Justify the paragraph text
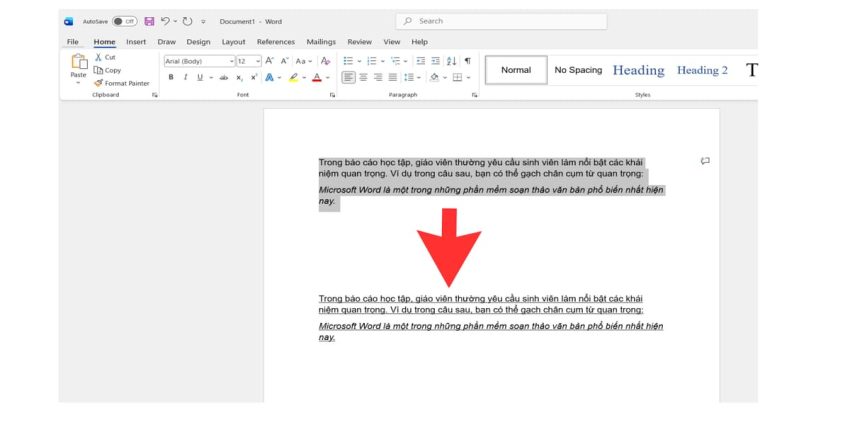850x425 pixels. pyautogui.click(x=392, y=78)
